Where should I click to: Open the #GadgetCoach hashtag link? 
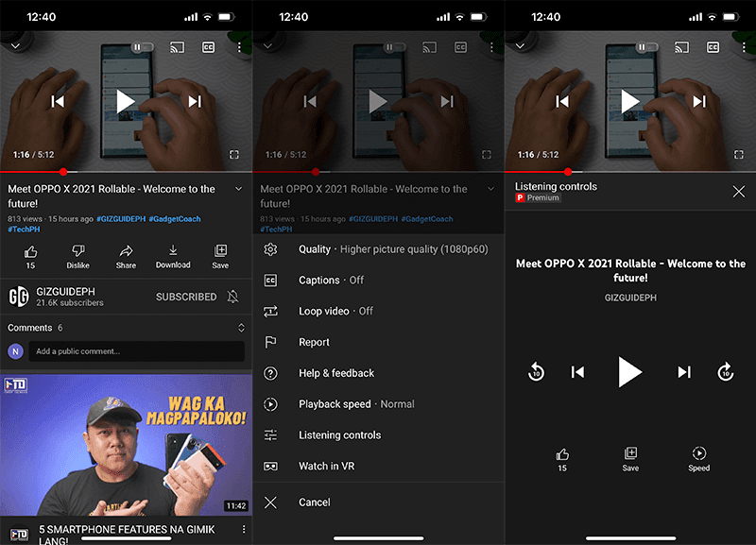175,219
